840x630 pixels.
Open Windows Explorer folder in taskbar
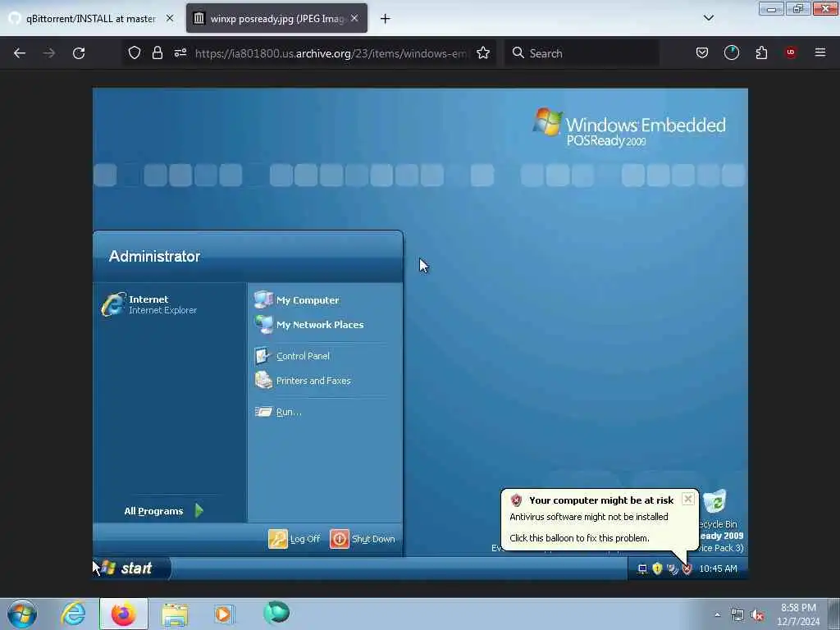(175, 614)
